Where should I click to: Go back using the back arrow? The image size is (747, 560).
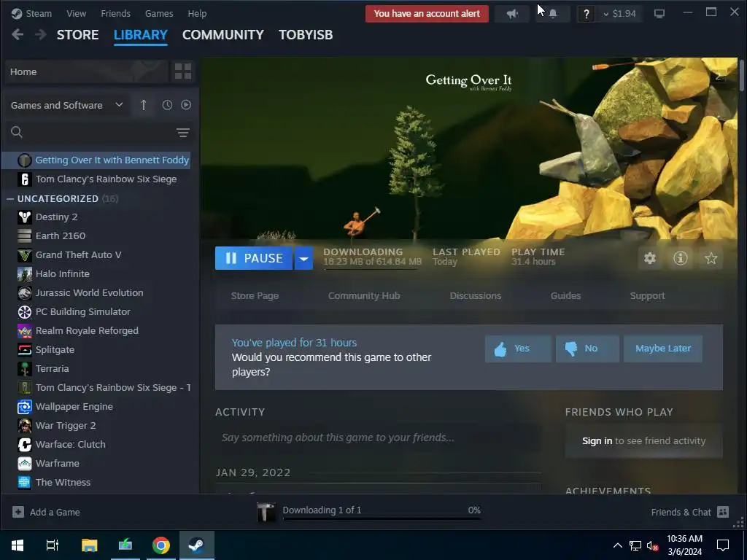click(x=18, y=34)
